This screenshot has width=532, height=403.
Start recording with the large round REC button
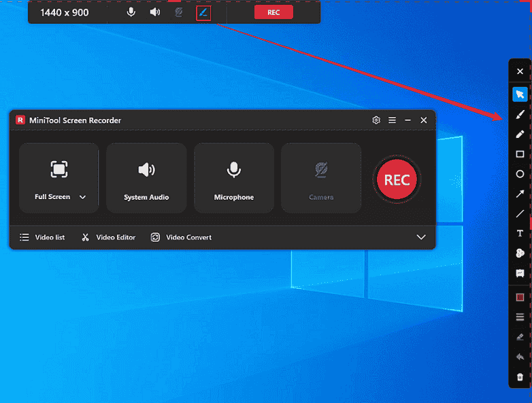pyautogui.click(x=397, y=179)
